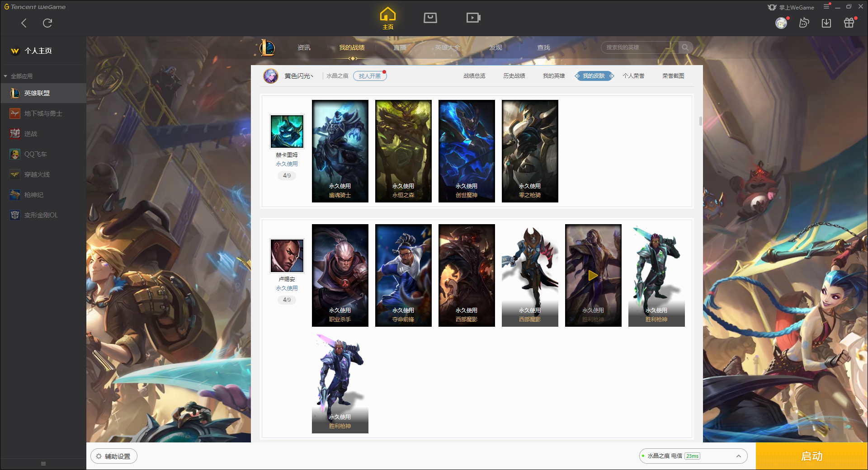This screenshot has width=868, height=470.
Task: Play the skin video with the yellow arrow
Action: (593, 275)
